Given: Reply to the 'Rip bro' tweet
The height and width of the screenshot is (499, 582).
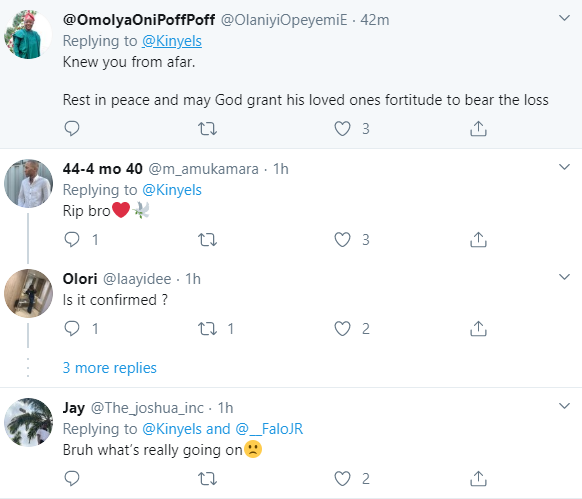Looking at the screenshot, I should 72,239.
